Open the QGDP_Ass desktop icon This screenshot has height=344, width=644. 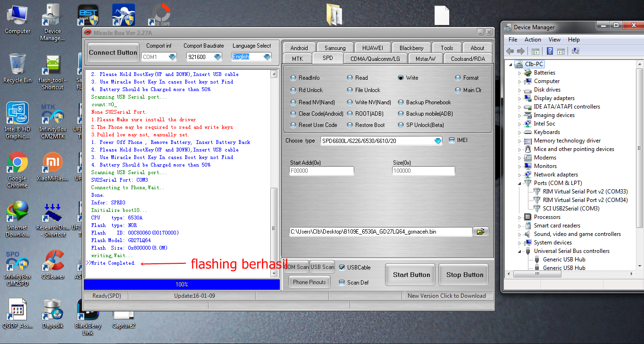pyautogui.click(x=17, y=314)
